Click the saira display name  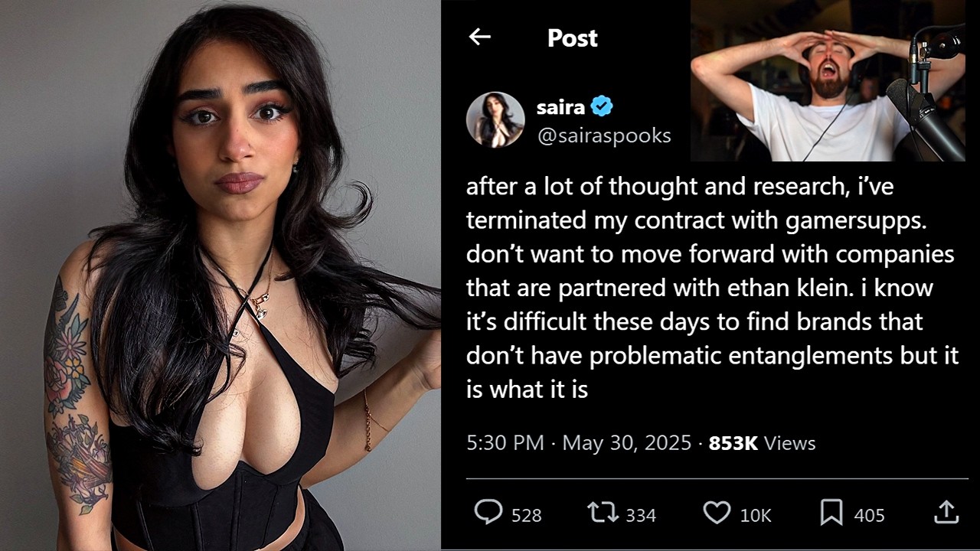560,107
